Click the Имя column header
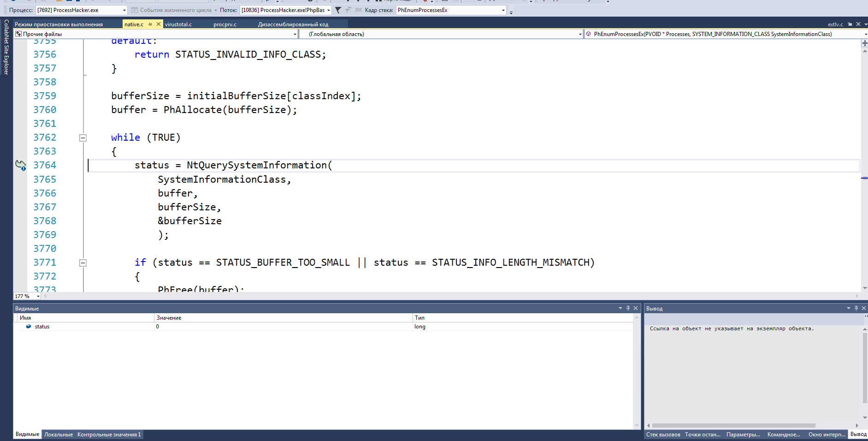 (85, 318)
